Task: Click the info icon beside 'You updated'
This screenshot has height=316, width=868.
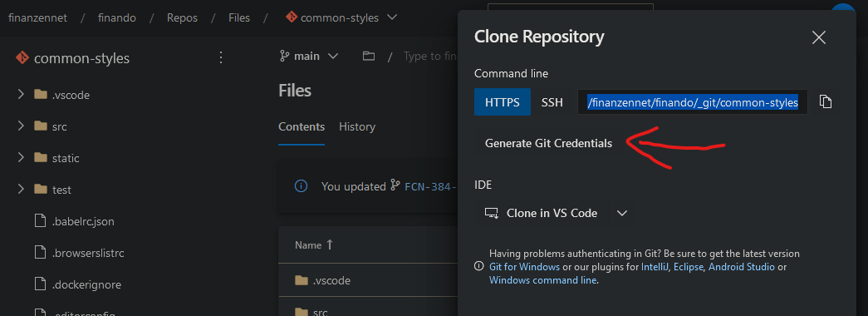Action: (301, 186)
